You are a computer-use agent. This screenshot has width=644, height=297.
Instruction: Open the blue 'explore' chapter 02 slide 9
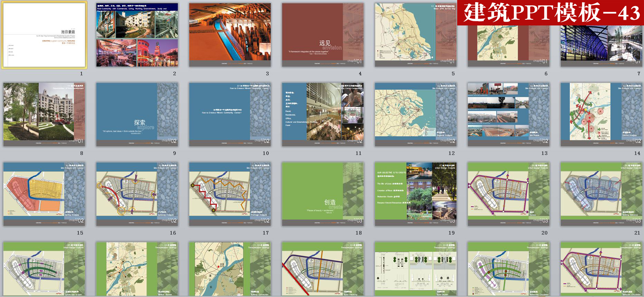[137, 114]
